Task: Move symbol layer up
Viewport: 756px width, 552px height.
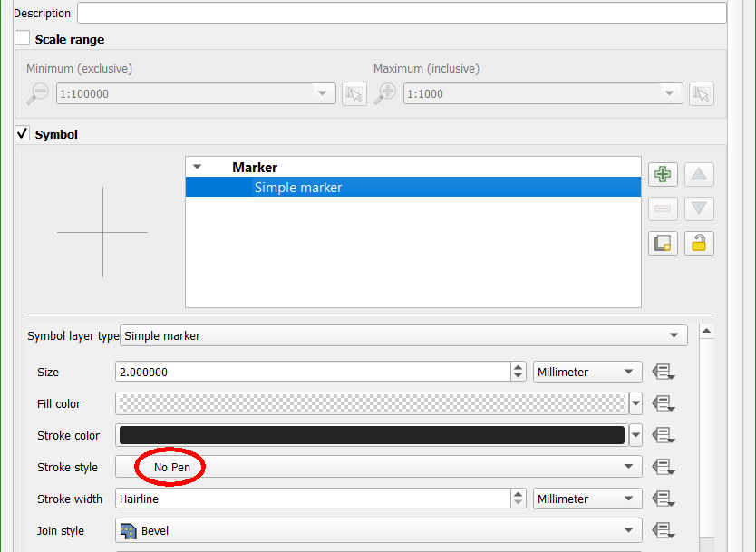Action: point(699,174)
